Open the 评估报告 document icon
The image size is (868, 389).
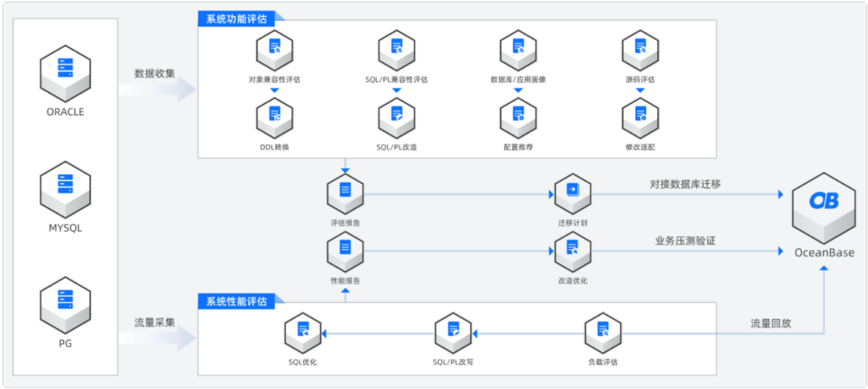pyautogui.click(x=345, y=191)
